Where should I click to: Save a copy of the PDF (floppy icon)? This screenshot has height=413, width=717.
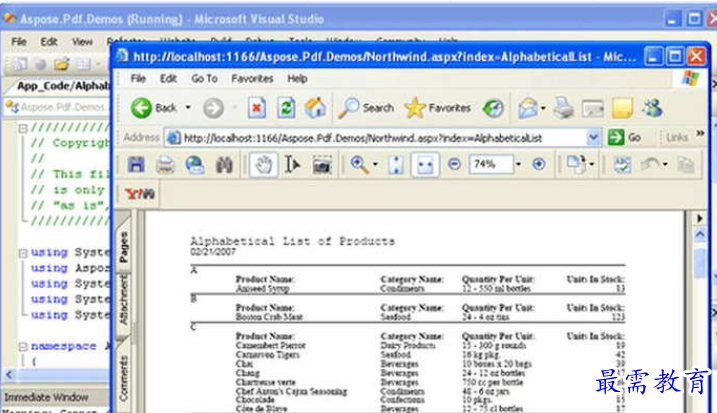tap(136, 165)
